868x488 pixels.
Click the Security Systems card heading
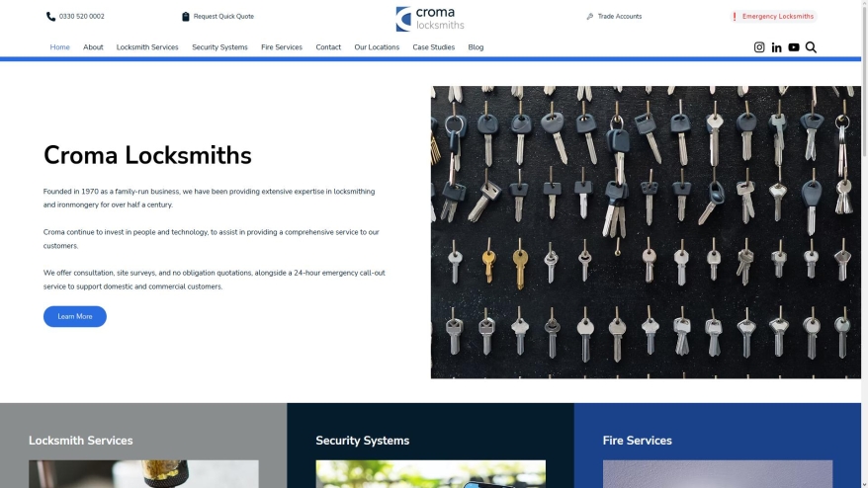click(x=363, y=441)
